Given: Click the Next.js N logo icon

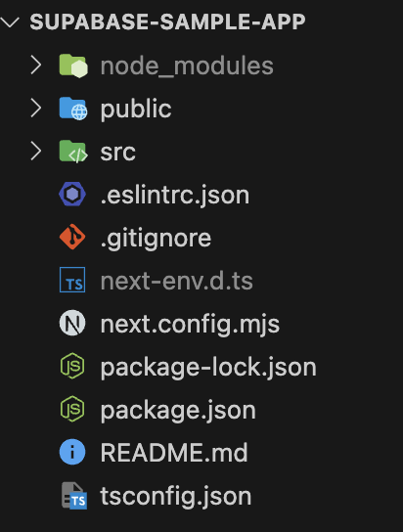Looking at the screenshot, I should point(72,323).
